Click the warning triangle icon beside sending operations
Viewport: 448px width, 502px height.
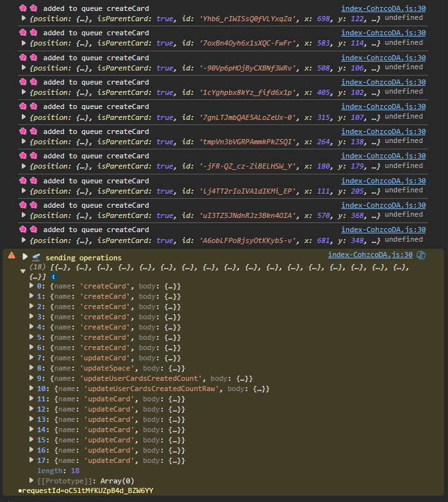pyautogui.click(x=11, y=256)
